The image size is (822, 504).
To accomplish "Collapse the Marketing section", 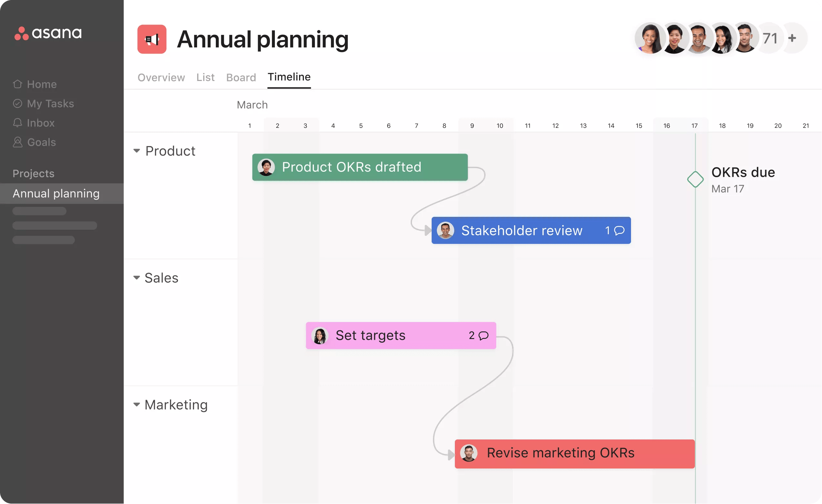I will click(136, 404).
